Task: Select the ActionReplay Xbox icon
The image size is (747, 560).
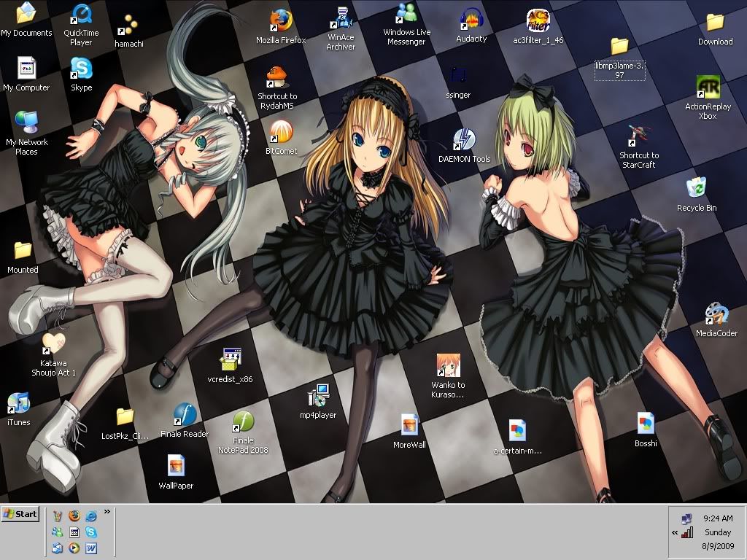Action: point(707,87)
